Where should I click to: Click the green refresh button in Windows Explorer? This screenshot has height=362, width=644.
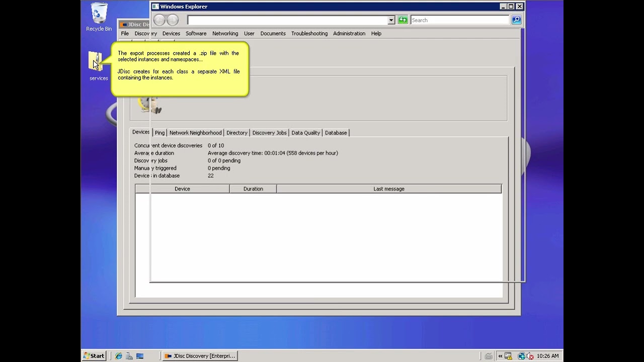403,20
